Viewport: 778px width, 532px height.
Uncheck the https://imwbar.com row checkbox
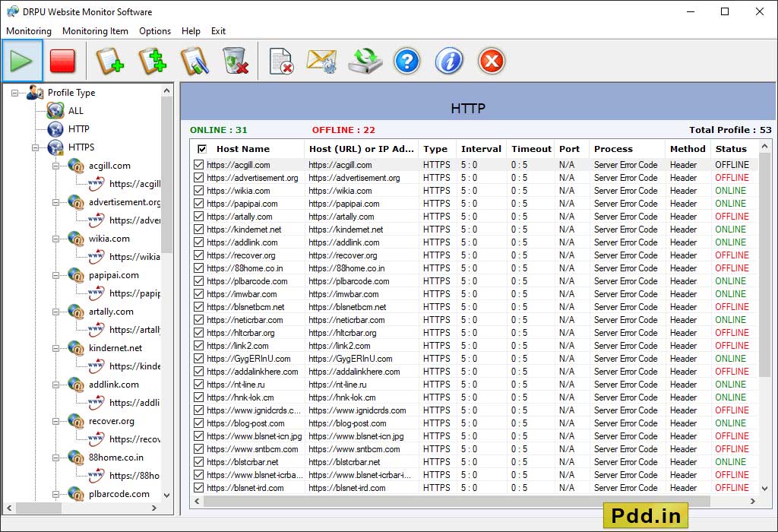pos(199,294)
